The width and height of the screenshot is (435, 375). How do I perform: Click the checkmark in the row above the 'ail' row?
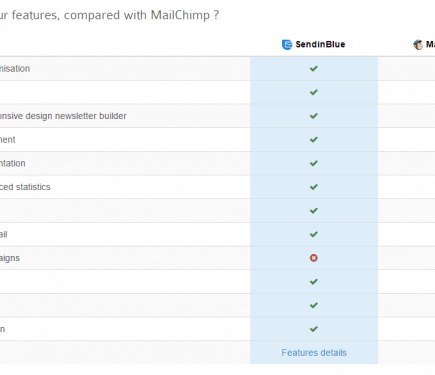pyautogui.click(x=314, y=211)
